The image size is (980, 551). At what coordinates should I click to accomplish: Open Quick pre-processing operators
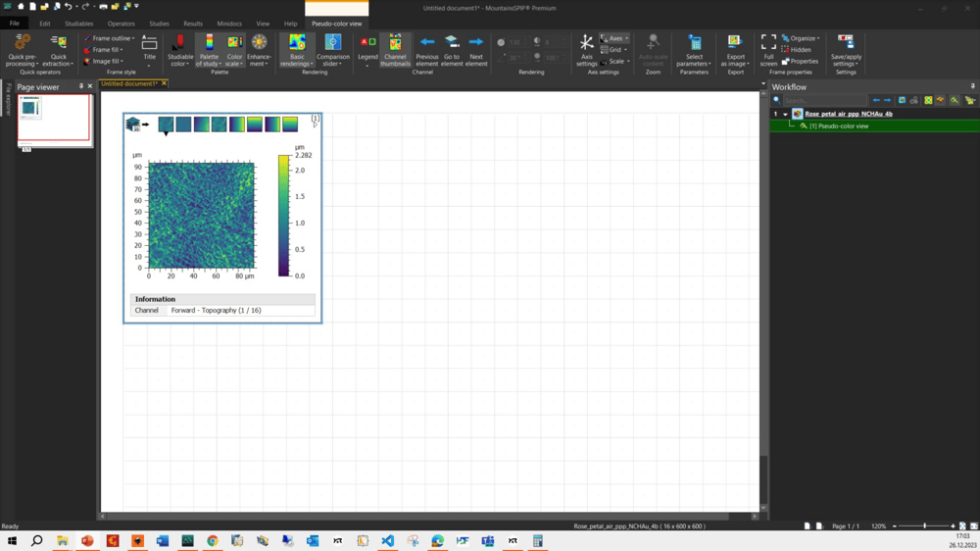tap(23, 50)
